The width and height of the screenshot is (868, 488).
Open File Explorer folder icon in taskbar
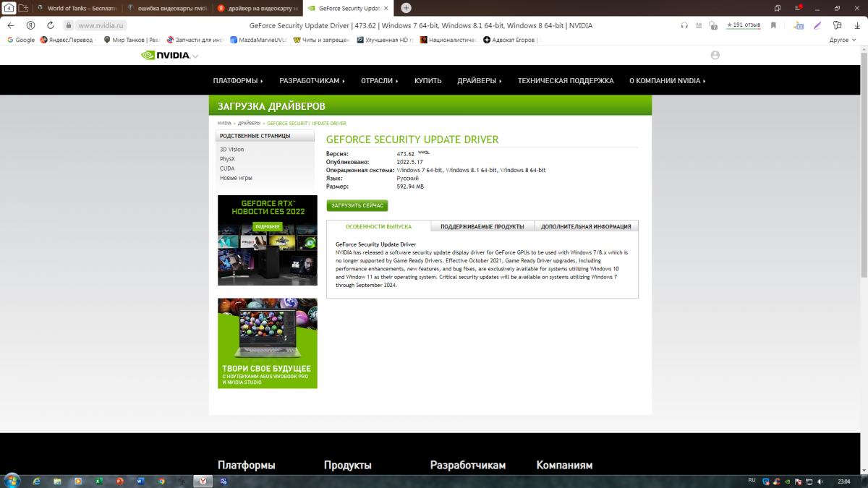(57, 481)
